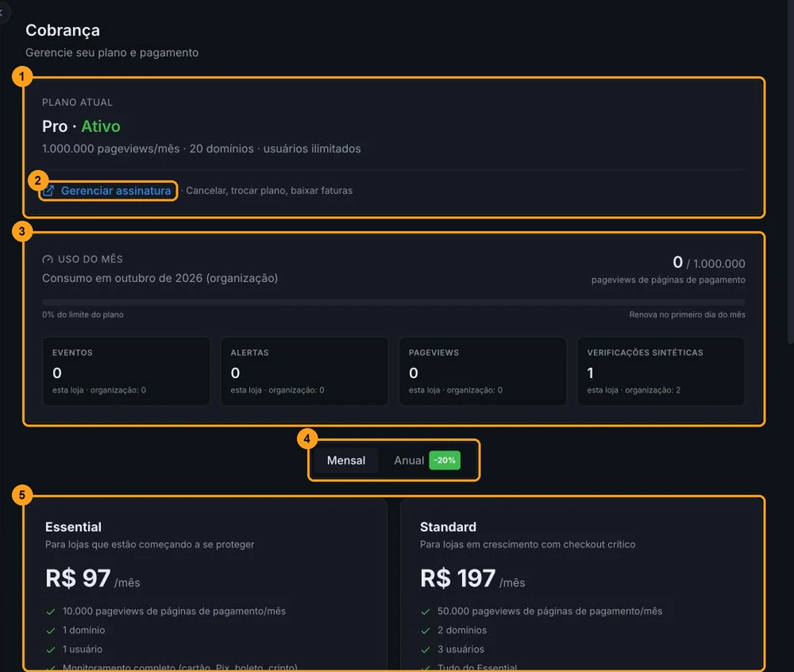The image size is (794, 672).
Task: Click '0% do limite do plano' text
Action: (x=83, y=315)
